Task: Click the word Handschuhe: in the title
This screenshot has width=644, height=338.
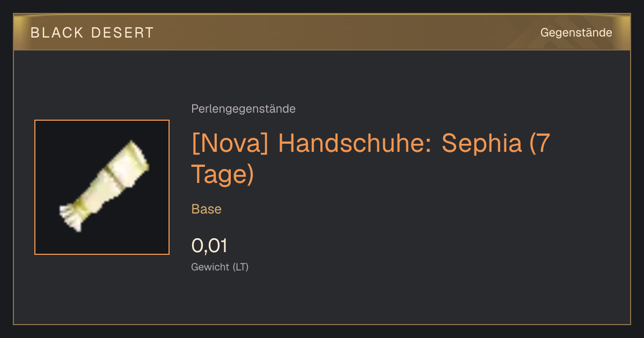Action: pyautogui.click(x=354, y=144)
